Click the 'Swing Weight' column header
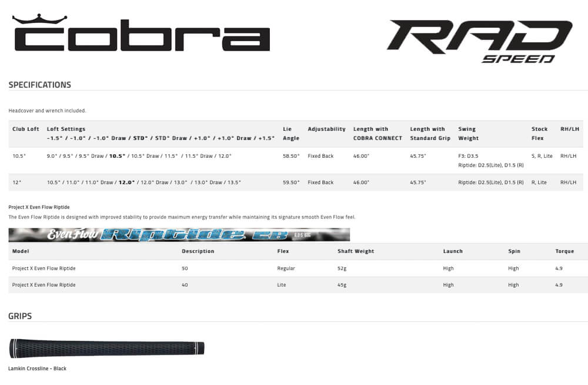 tap(469, 134)
